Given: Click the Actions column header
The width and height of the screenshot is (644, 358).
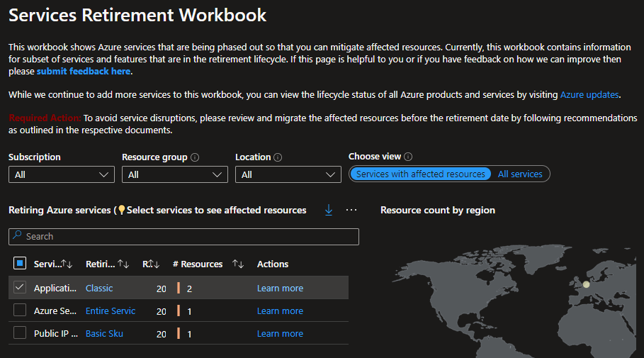Looking at the screenshot, I should [273, 264].
